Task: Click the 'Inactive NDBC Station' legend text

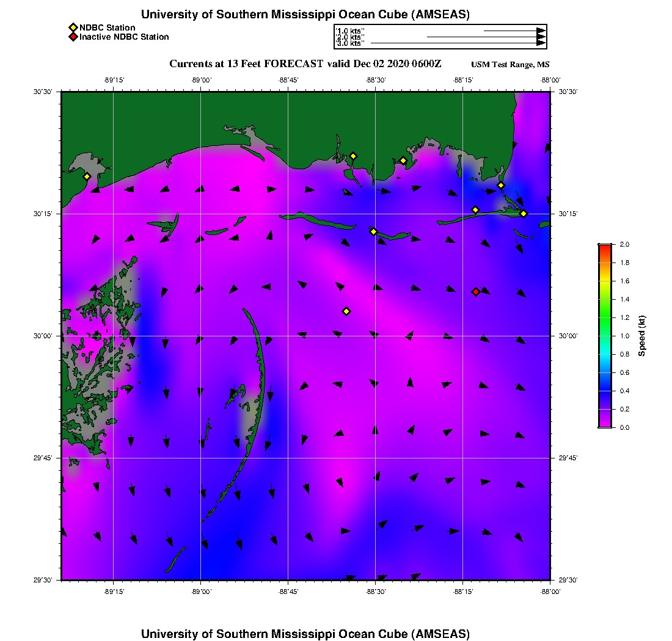Action: click(124, 37)
